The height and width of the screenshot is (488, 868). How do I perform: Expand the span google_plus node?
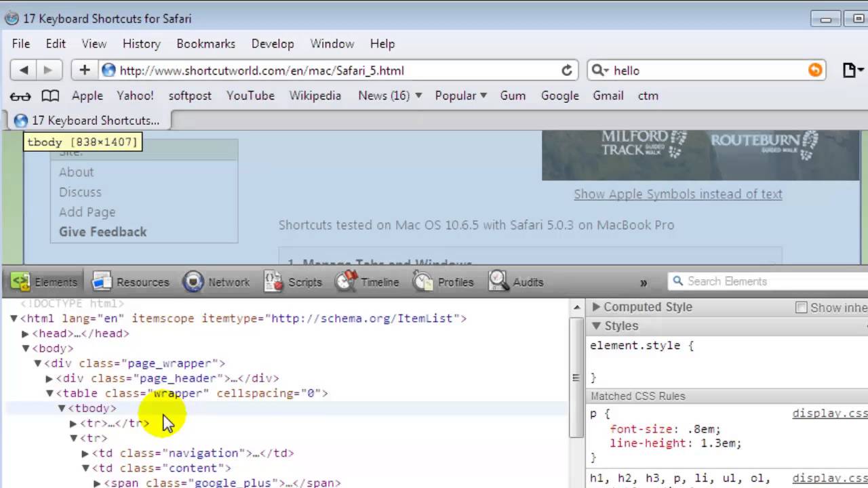(98, 483)
